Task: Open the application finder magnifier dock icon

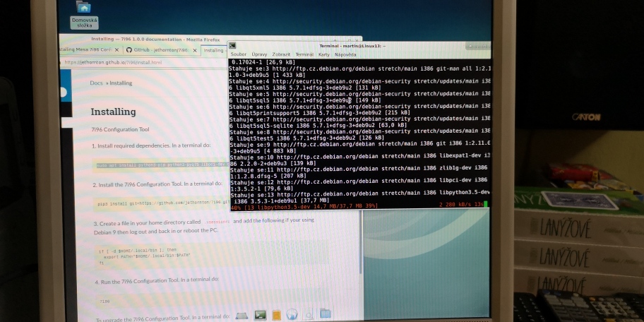Action: (309, 314)
